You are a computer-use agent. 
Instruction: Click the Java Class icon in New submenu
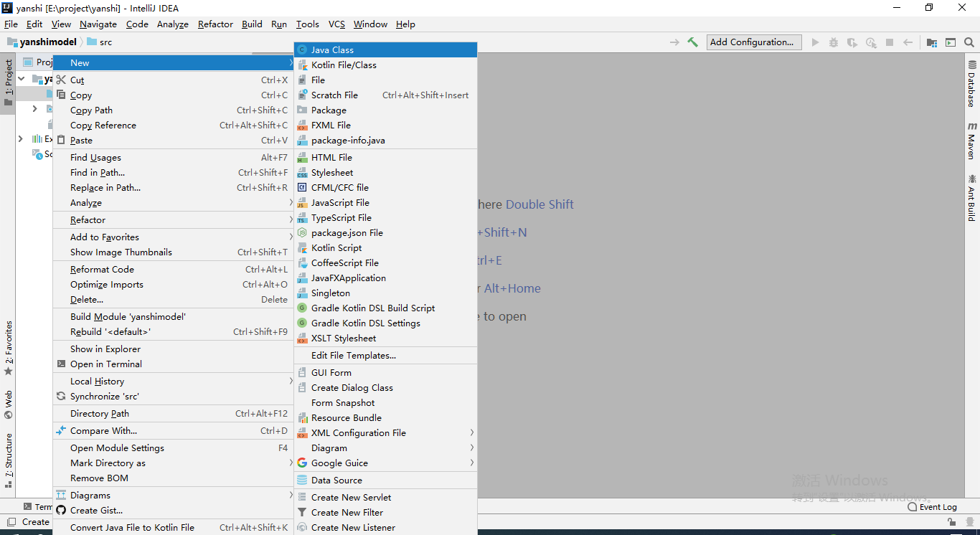tap(302, 49)
